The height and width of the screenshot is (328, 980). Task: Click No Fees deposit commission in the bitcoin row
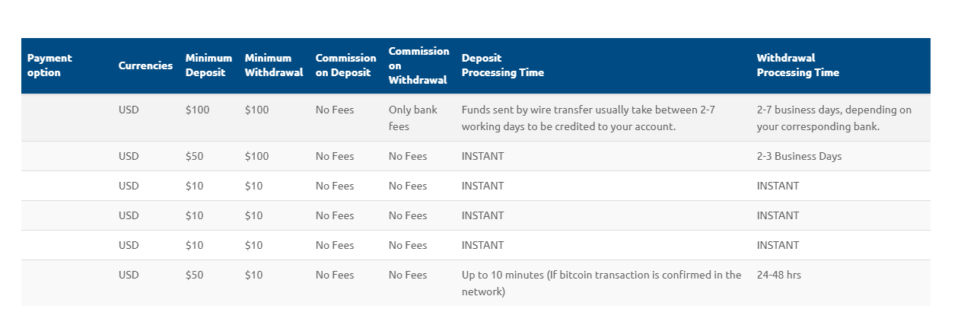[335, 275]
